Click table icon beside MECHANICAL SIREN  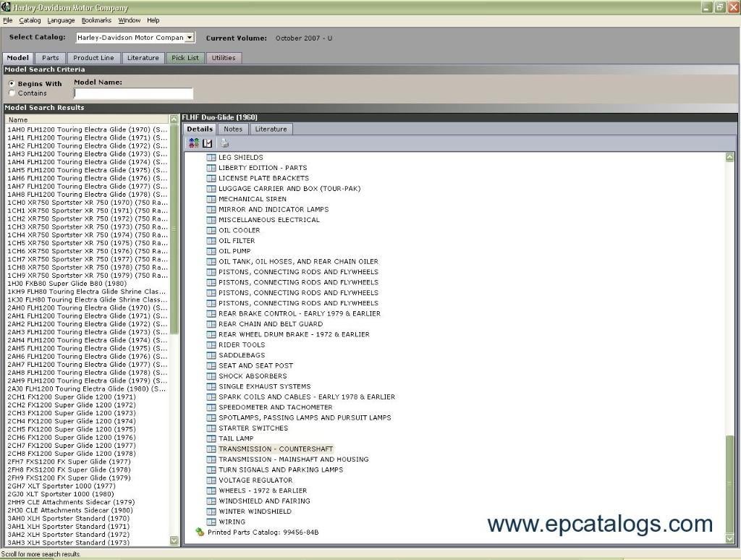[211, 199]
